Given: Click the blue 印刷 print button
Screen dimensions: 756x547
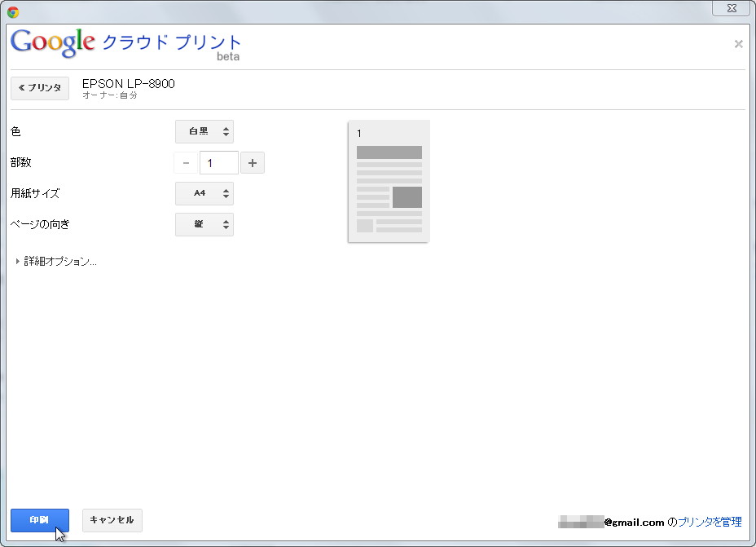Looking at the screenshot, I should click(39, 520).
